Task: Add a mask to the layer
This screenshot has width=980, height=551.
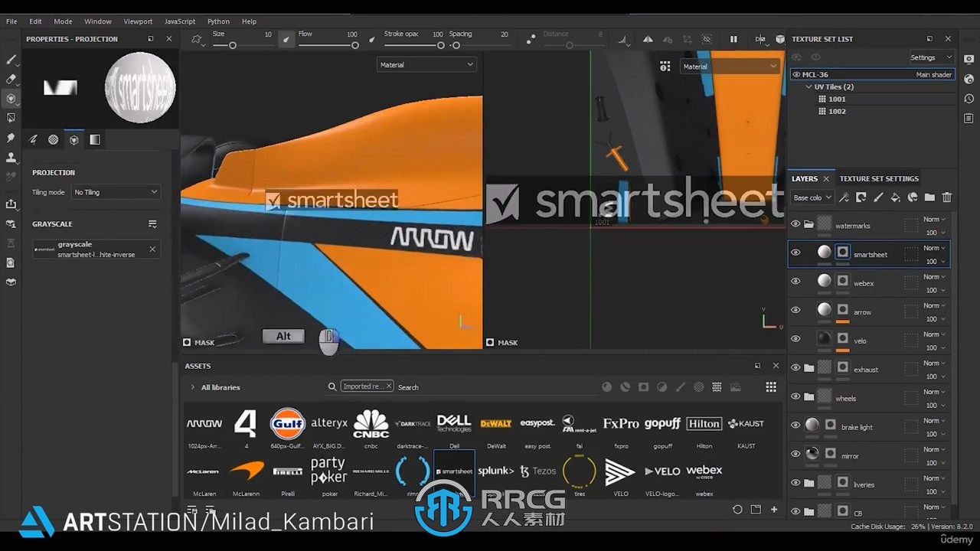Action: 861,197
